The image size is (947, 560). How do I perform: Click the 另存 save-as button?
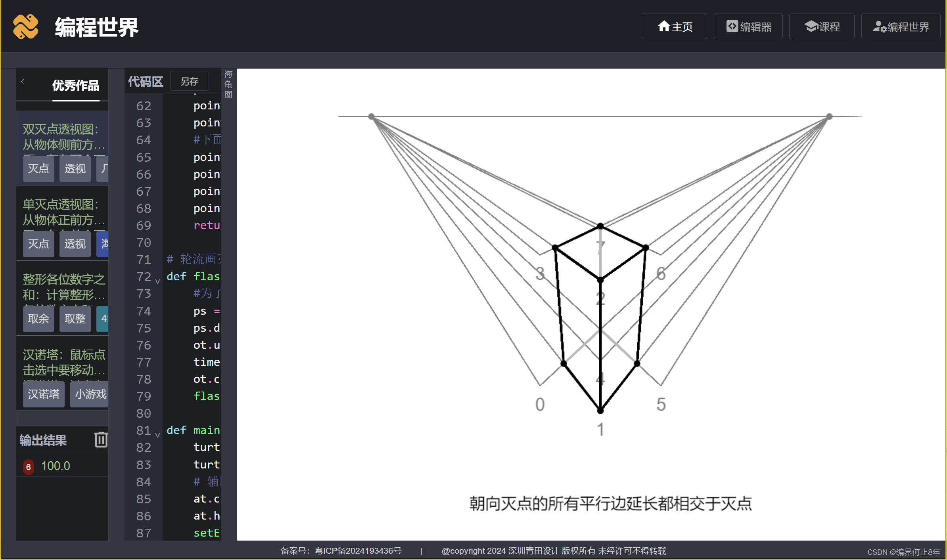(x=190, y=82)
